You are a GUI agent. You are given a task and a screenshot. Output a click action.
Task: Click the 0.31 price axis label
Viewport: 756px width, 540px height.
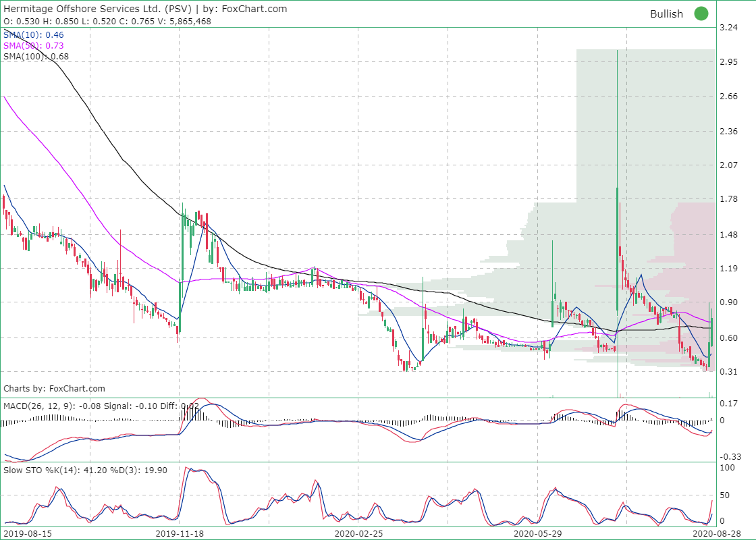tap(728, 371)
